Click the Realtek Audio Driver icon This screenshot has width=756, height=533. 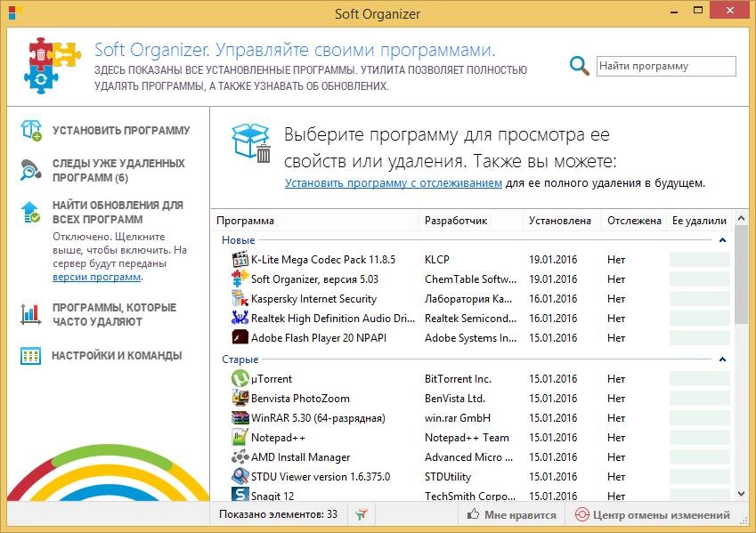[240, 318]
